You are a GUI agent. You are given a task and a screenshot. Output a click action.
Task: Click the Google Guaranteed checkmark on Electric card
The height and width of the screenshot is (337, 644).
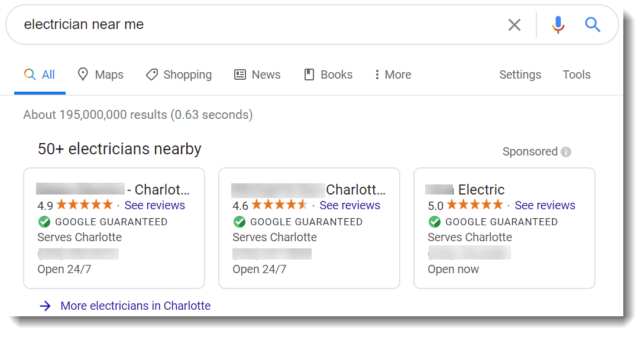pyautogui.click(x=435, y=222)
